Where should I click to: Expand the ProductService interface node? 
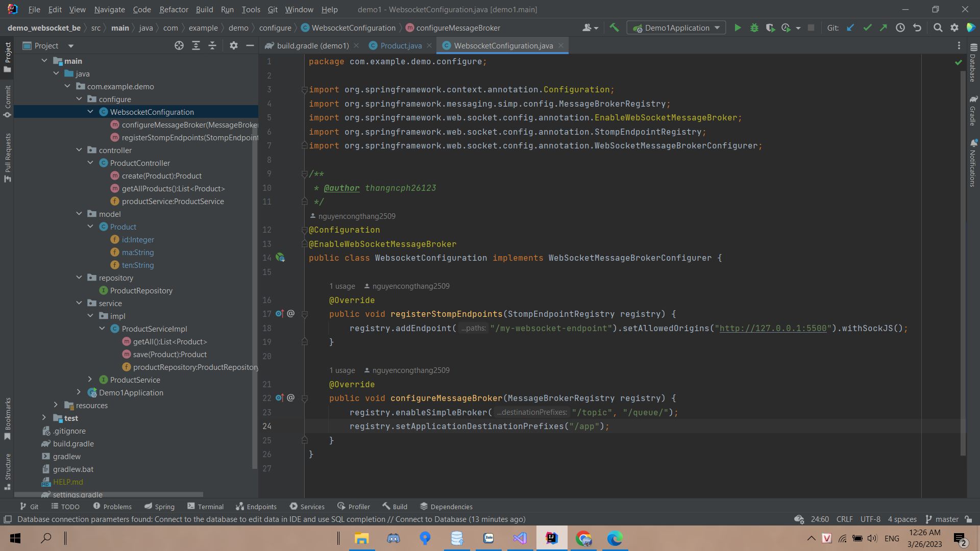tap(90, 380)
